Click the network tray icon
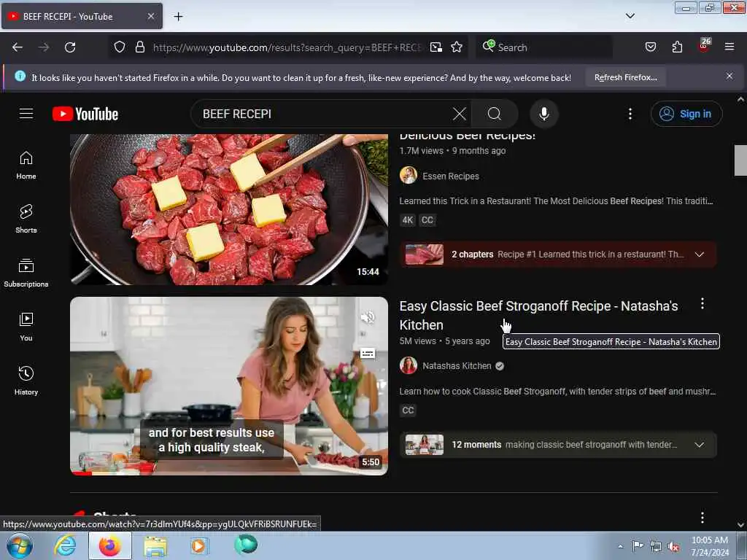This screenshot has width=747, height=560. coord(656,547)
